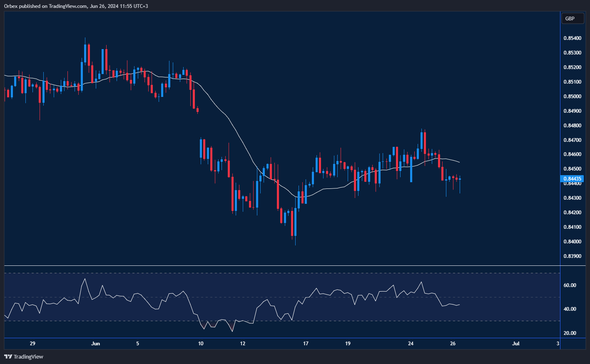Click the 0.83900 price scale label
Screen dimensions: 590x364
(x=572, y=256)
